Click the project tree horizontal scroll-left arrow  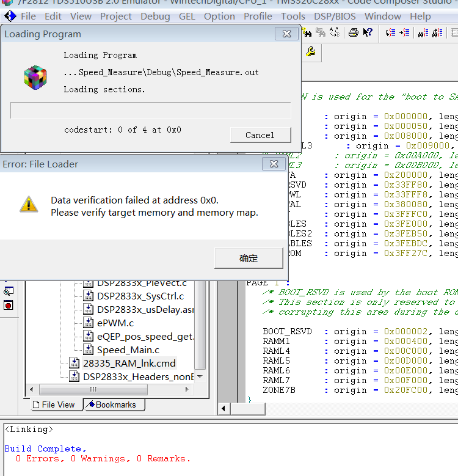coord(32,389)
